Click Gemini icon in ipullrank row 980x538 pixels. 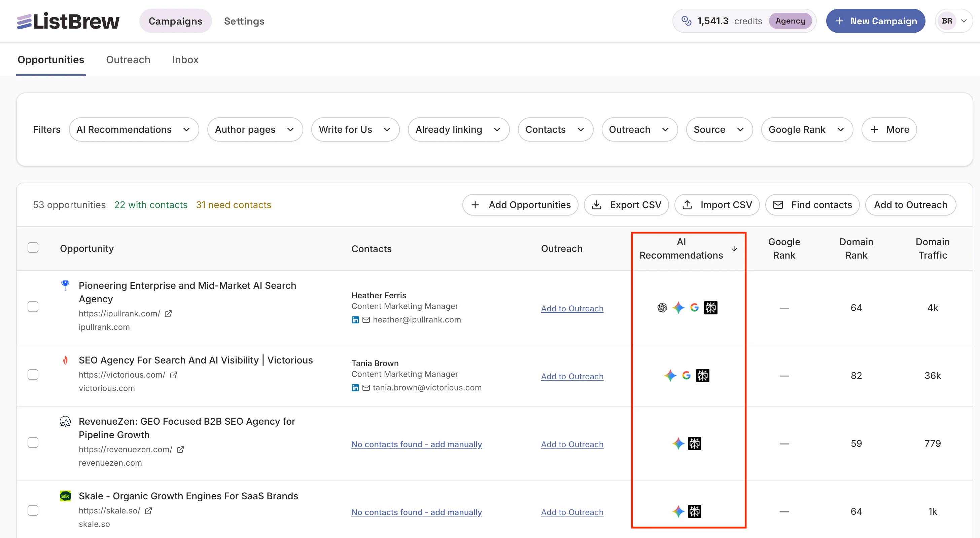pyautogui.click(x=678, y=308)
